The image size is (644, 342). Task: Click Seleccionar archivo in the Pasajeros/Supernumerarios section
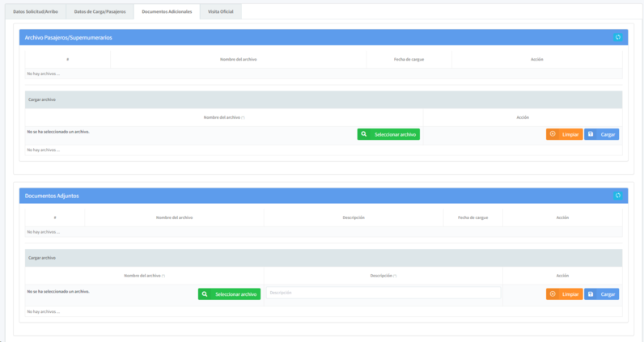point(388,134)
